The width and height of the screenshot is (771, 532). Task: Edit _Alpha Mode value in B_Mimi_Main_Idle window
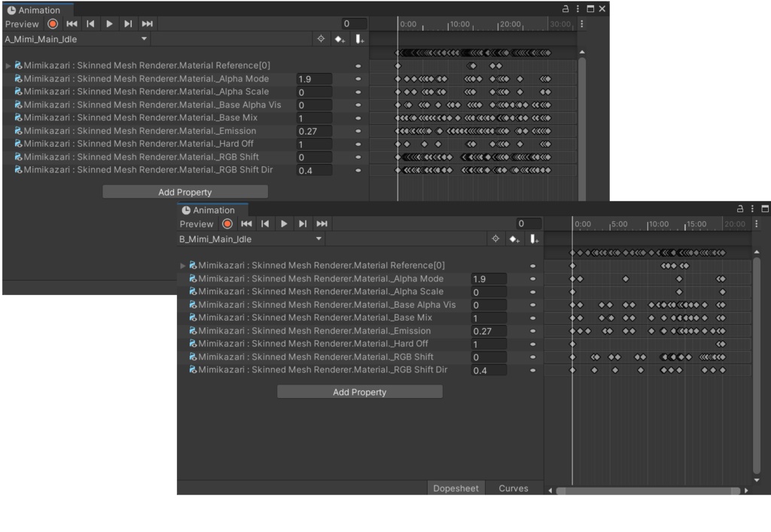489,278
